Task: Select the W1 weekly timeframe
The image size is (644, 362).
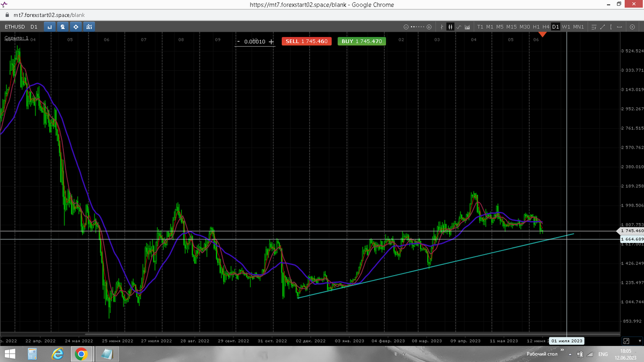Action: click(566, 27)
